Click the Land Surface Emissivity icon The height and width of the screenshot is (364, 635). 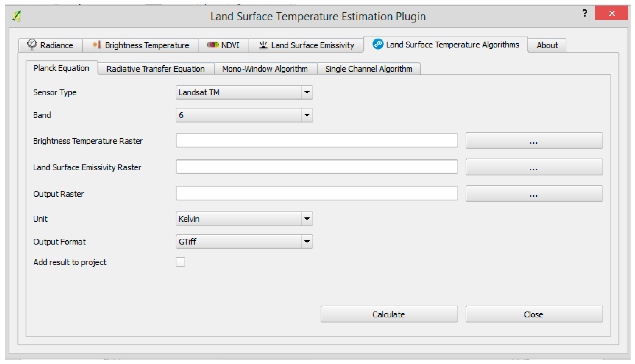(x=263, y=45)
